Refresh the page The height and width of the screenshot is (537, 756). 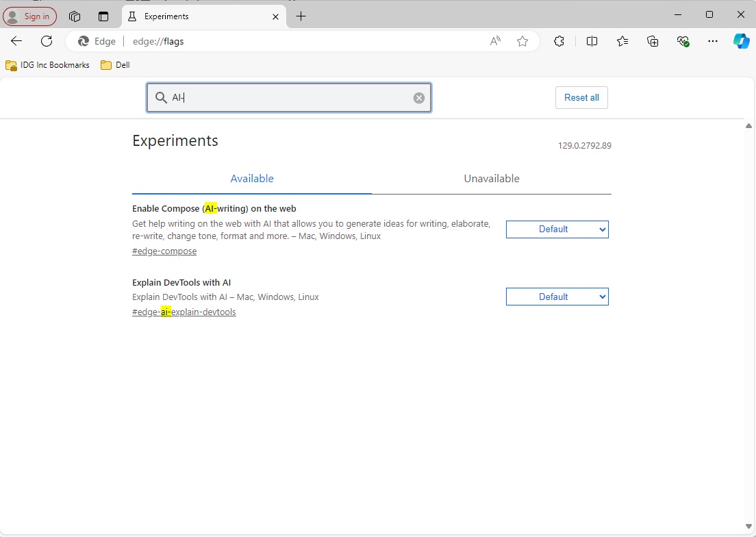47,41
